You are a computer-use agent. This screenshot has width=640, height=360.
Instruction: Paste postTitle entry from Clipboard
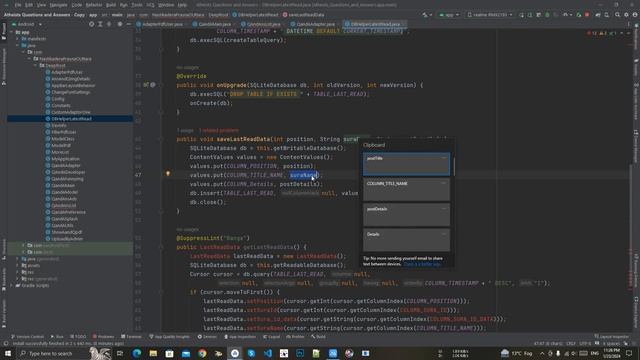click(x=407, y=164)
